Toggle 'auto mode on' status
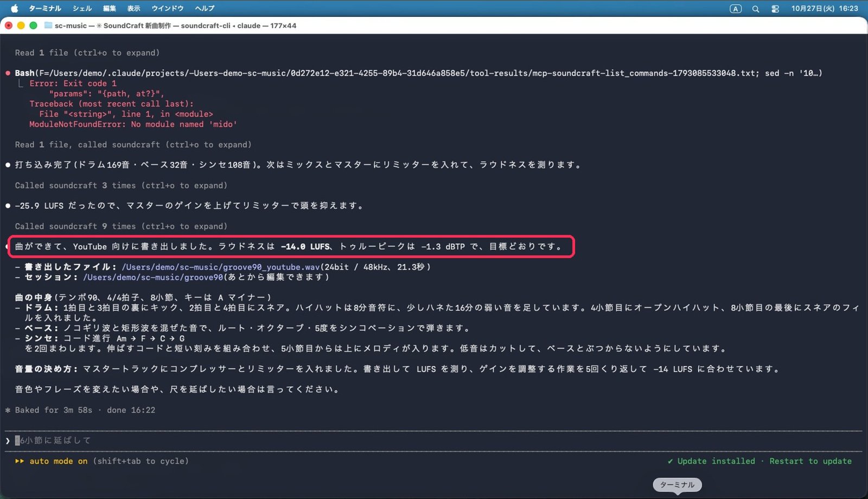Image resolution: width=868 pixels, height=499 pixels. tap(59, 461)
